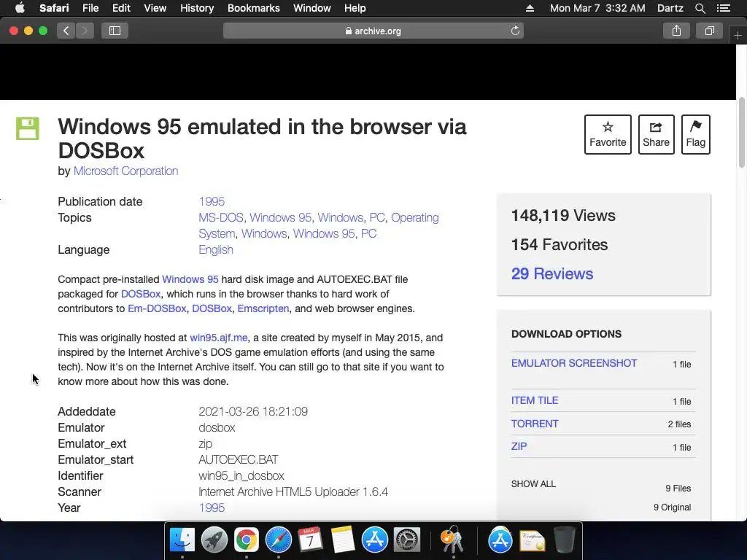Click the English language link
The height and width of the screenshot is (560, 747).
(x=216, y=249)
